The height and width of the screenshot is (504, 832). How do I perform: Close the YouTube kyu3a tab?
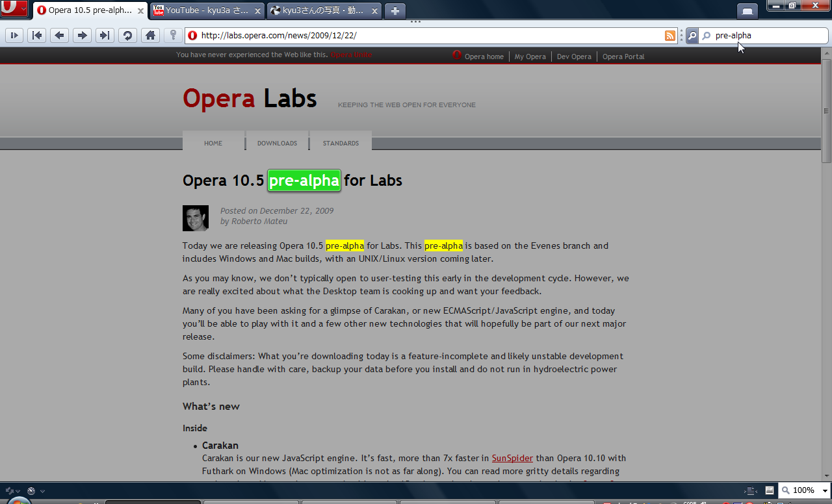click(258, 11)
